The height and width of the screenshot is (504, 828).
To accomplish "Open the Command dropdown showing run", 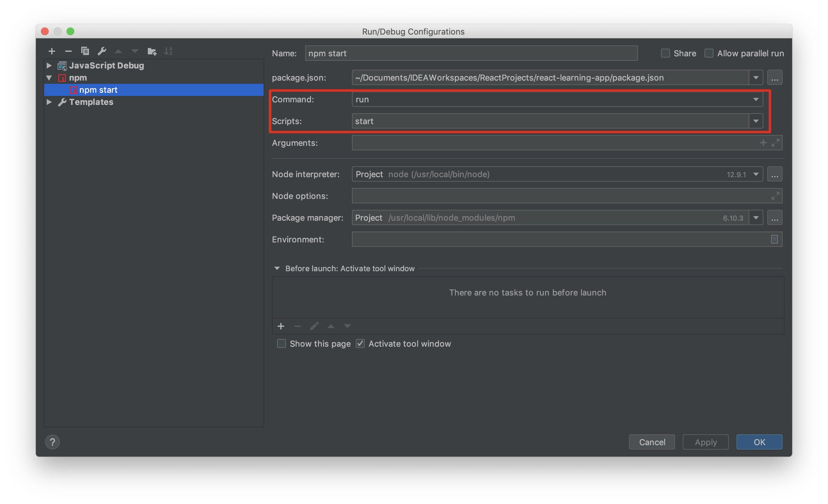I will point(755,99).
